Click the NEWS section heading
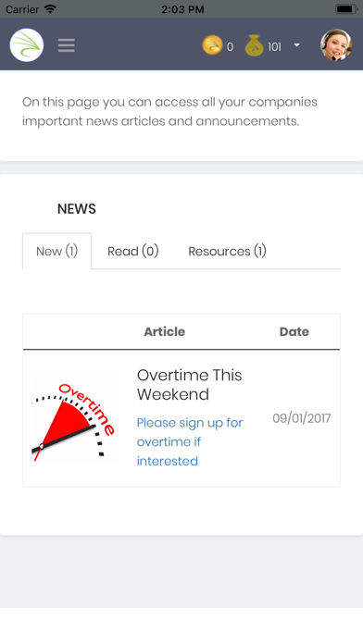Image resolution: width=363 pixels, height=644 pixels. [x=77, y=208]
